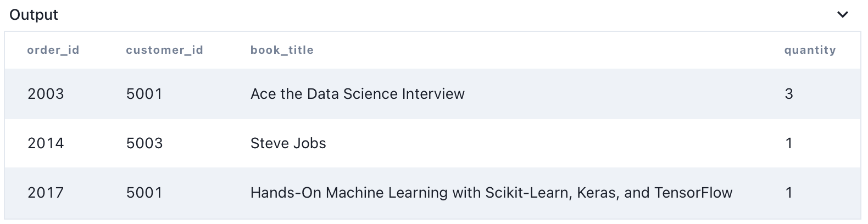The image size is (868, 224).
Task: Highlight the entire row for order 2014
Action: click(x=549, y=143)
